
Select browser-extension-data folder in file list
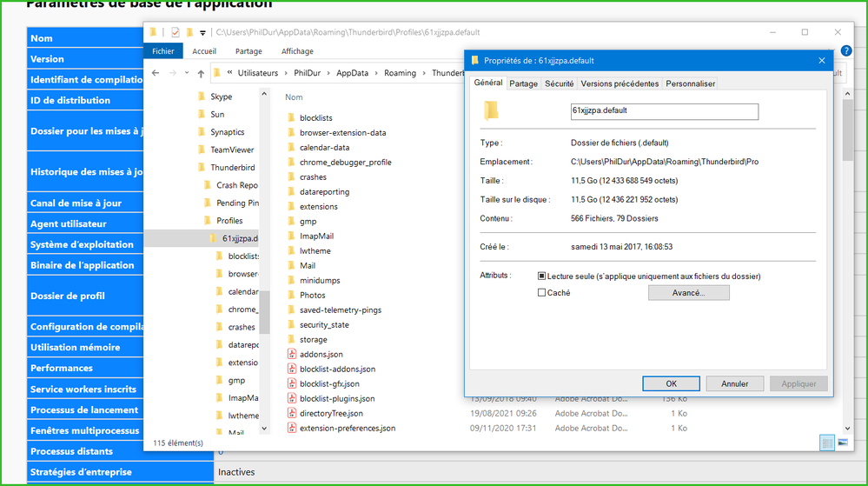click(x=342, y=132)
